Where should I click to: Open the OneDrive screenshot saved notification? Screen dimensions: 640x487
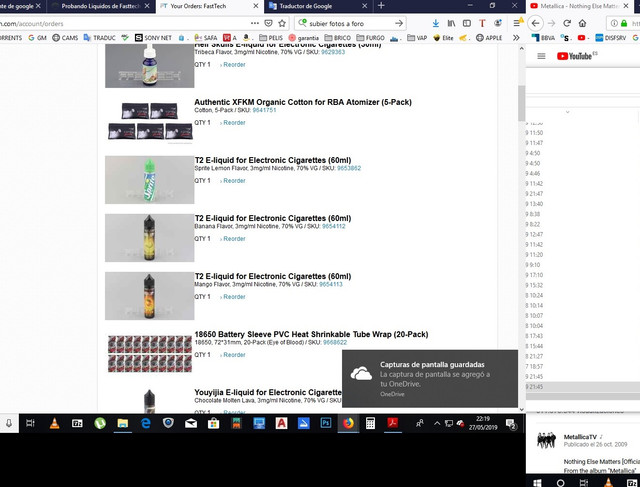tap(430, 378)
